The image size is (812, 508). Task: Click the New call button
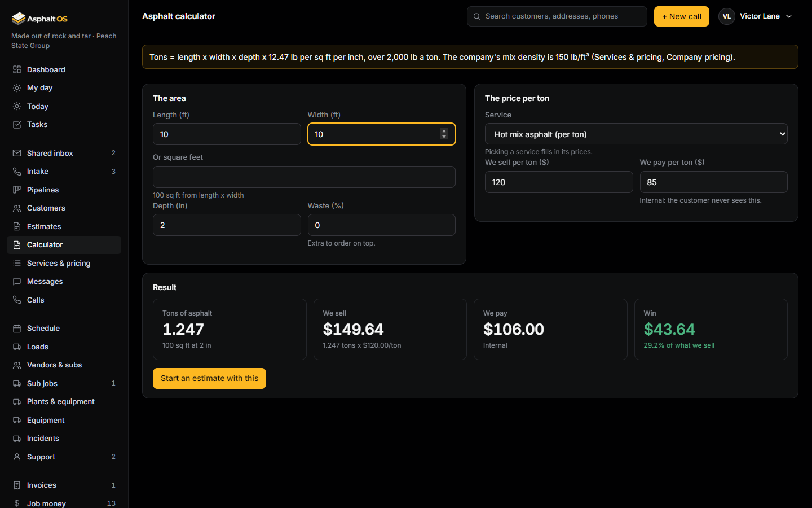(682, 16)
